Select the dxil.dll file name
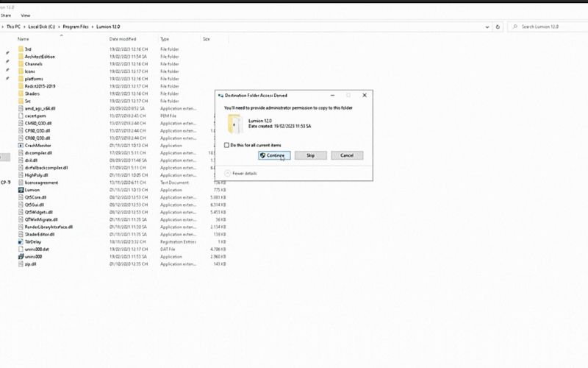Image resolution: width=588 pixels, height=368 pixels. 31,160
